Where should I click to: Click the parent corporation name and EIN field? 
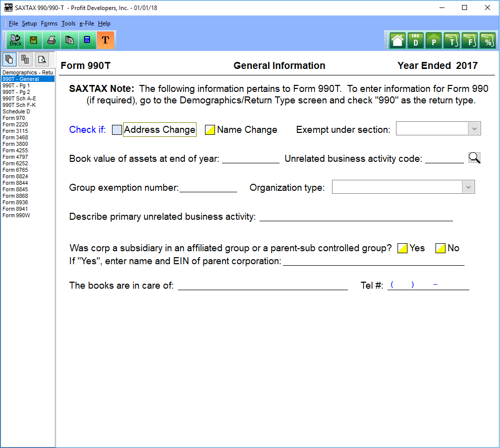point(373,261)
